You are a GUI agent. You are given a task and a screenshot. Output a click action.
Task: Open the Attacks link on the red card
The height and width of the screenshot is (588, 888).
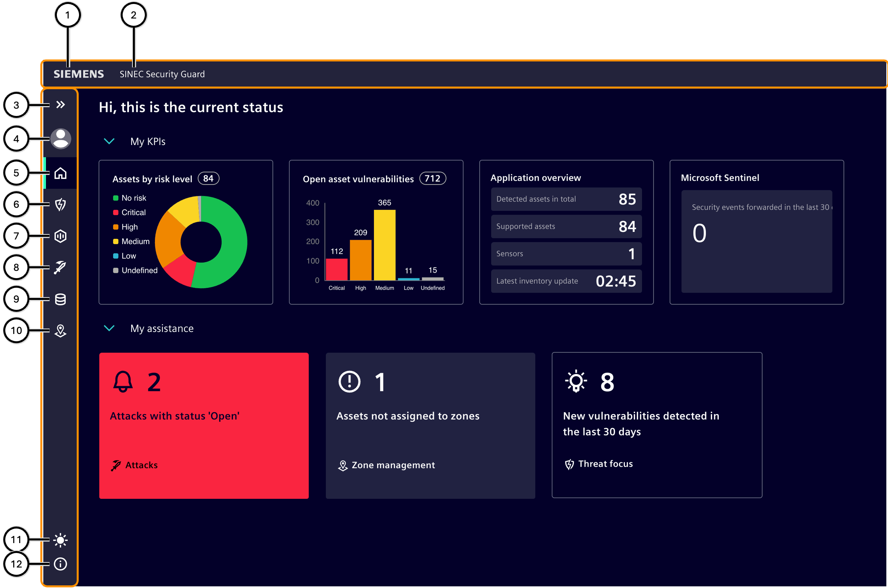[134, 465]
